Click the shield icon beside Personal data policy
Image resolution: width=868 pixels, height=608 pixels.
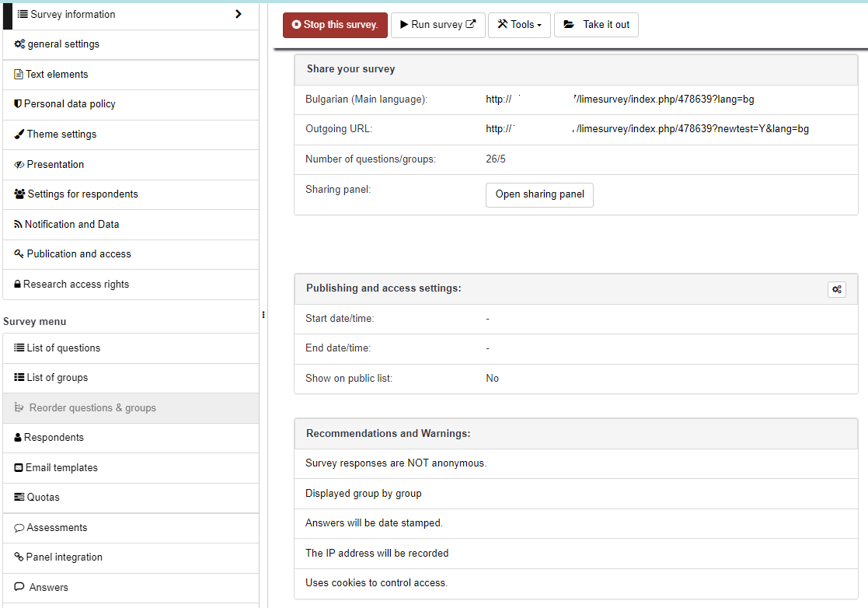[18, 103]
